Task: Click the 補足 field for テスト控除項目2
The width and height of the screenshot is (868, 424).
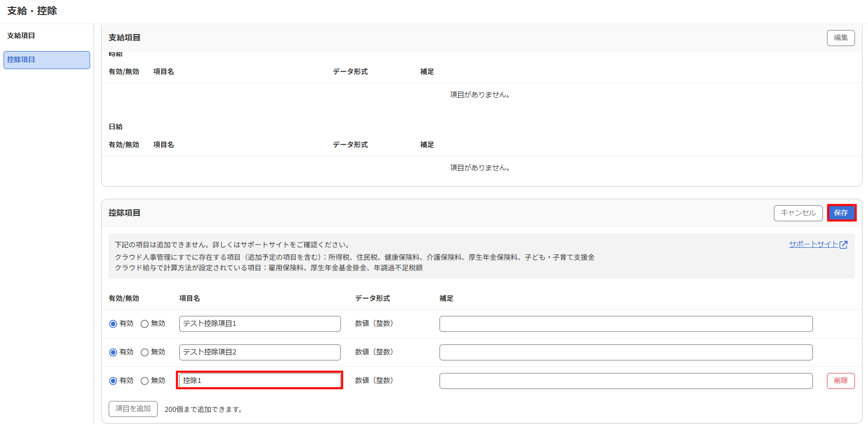Action: pos(626,352)
